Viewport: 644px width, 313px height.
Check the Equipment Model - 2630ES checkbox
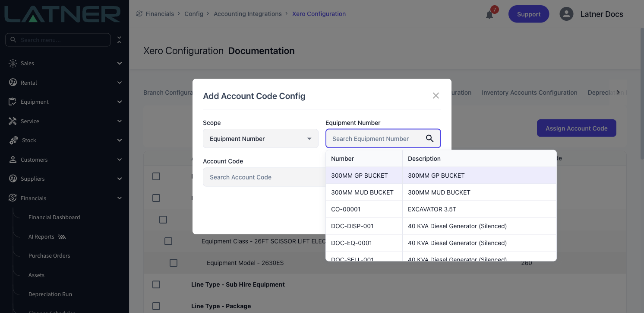[x=174, y=263]
